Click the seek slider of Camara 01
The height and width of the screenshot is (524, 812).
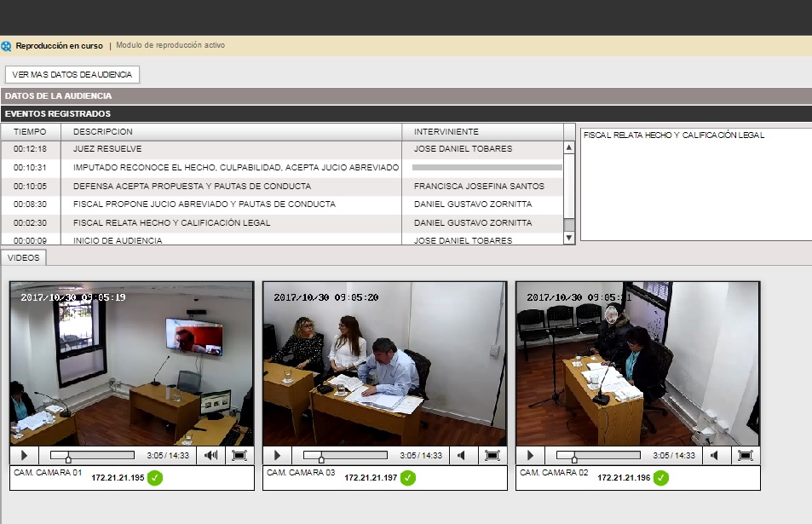tap(92, 456)
